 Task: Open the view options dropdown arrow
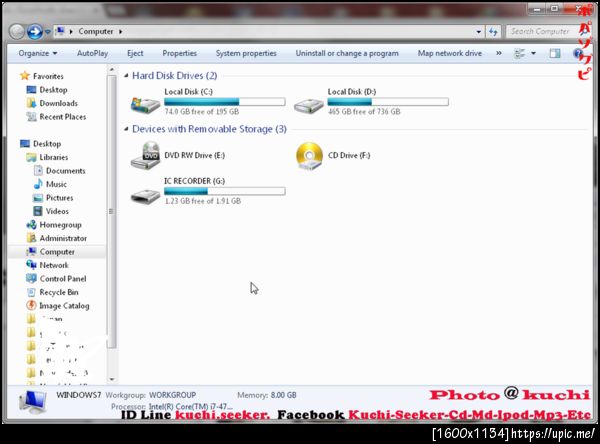click(533, 53)
